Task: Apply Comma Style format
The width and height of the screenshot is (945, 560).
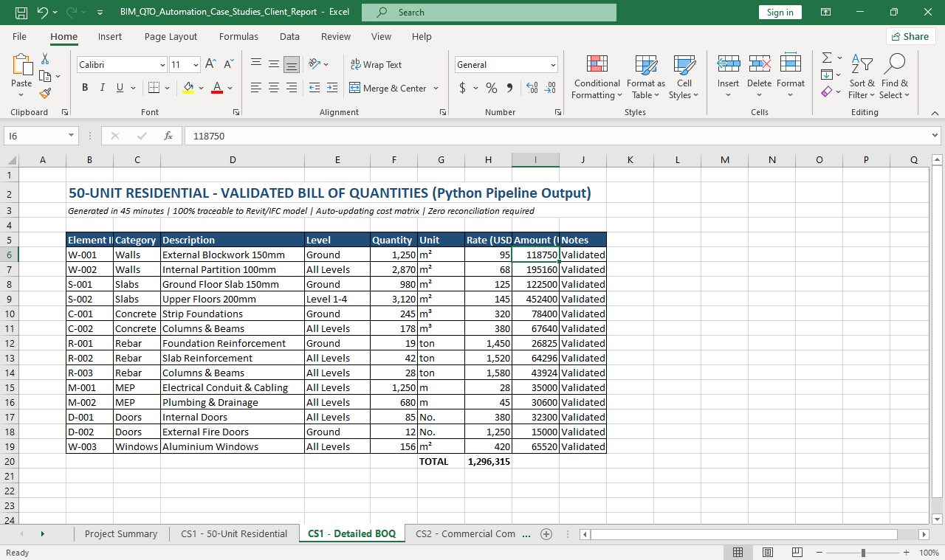Action: point(509,88)
